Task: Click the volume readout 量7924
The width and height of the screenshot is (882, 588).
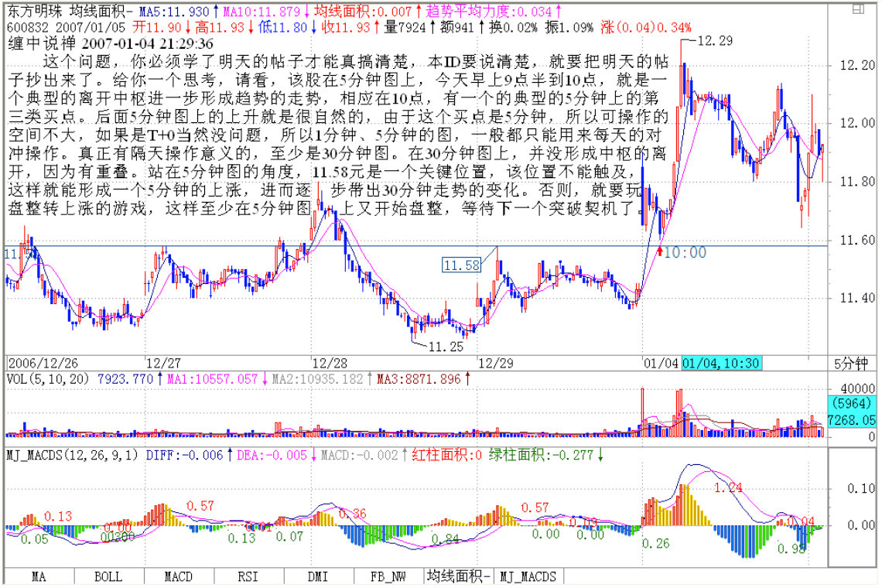Action: (x=405, y=26)
